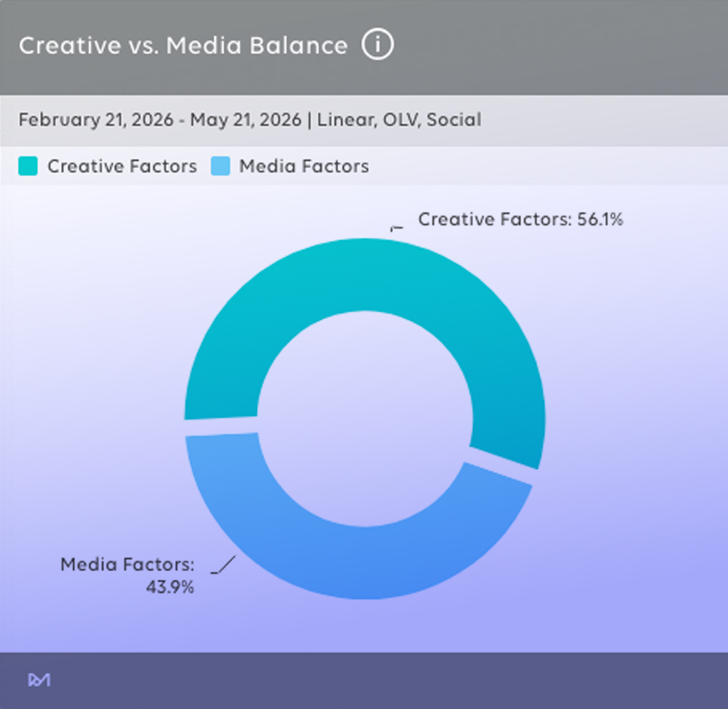Screen dimensions: 728x709
Task: Toggle the Creative Factors legend swatch
Action: [28, 166]
